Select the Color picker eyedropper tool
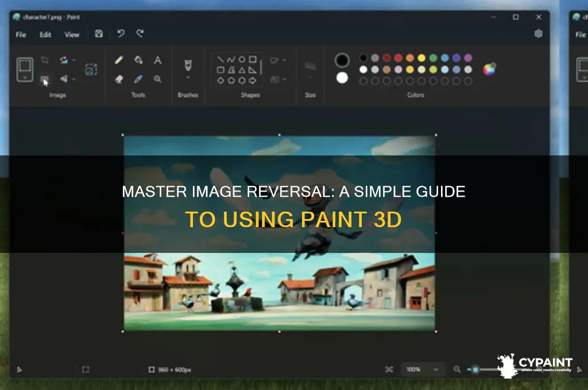The height and width of the screenshot is (390, 588). [138, 79]
